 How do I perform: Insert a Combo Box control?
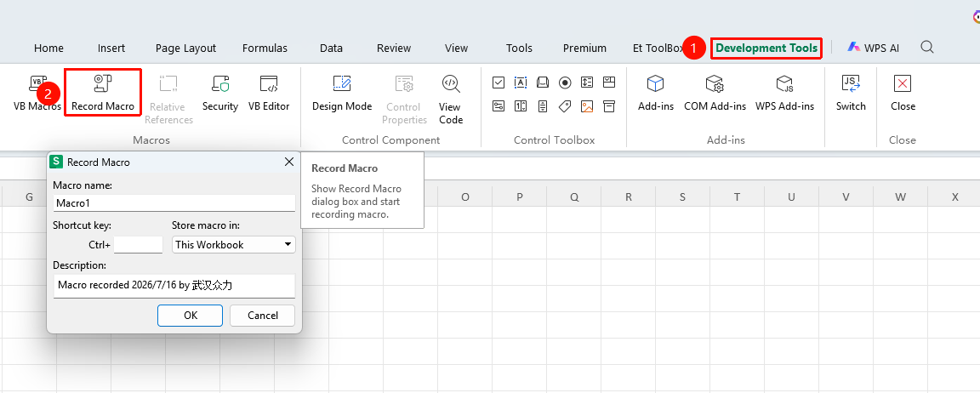pos(609,82)
